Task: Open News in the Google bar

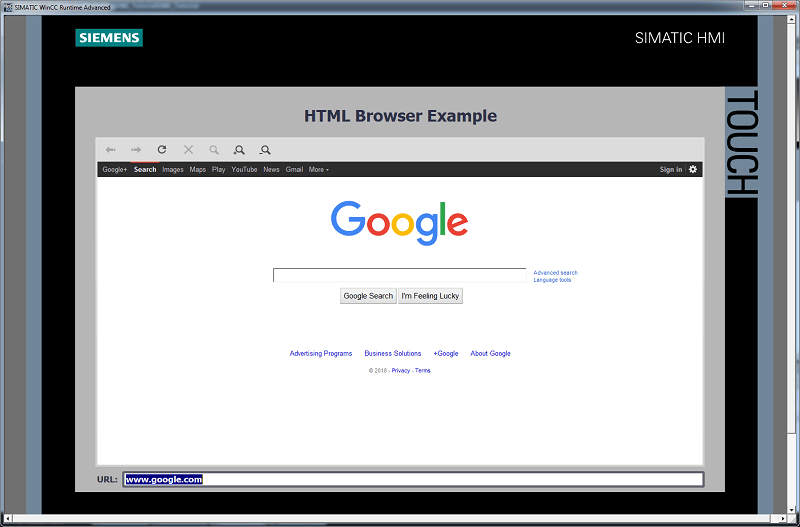Action: point(271,169)
